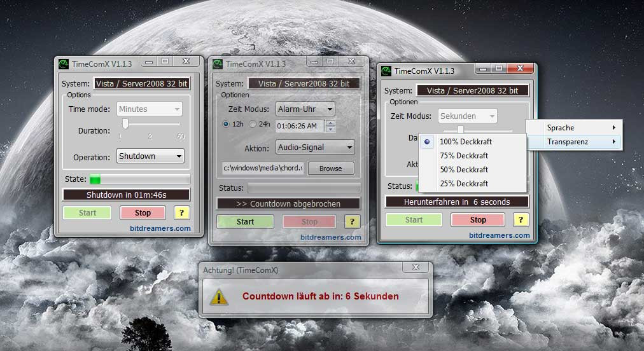The image size is (644, 351).
Task: Choose 75% Deckkraft
Action: (464, 156)
